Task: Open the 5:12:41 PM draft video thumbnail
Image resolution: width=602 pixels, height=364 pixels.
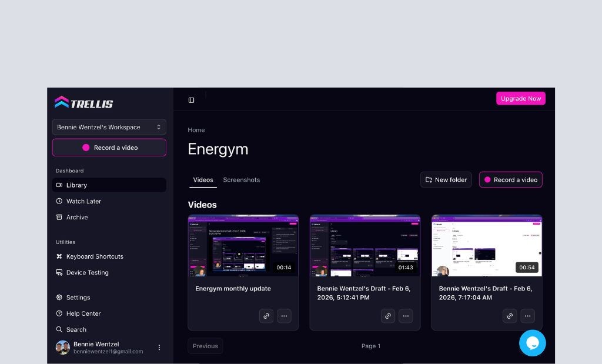Action: [x=364, y=245]
